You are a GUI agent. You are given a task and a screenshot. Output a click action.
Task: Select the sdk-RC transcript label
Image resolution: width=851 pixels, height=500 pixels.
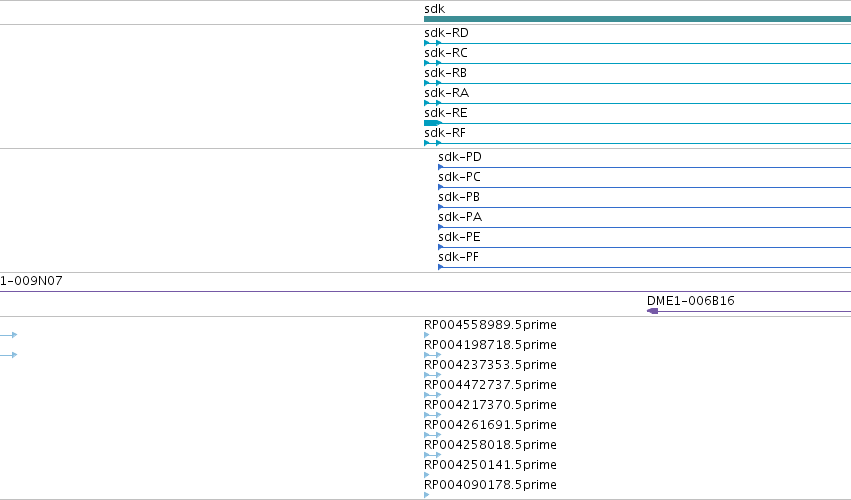(x=446, y=53)
